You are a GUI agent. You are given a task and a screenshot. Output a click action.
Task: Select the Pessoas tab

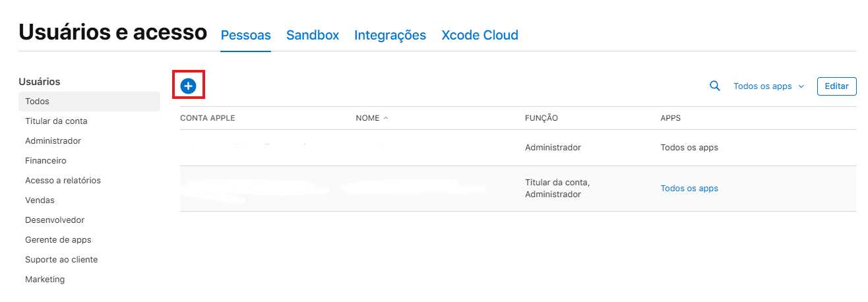pos(245,35)
